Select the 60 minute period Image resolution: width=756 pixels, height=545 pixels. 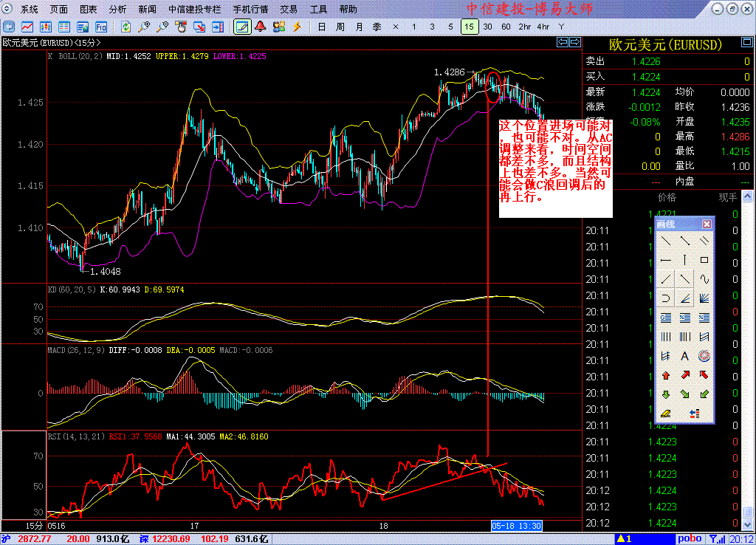point(506,27)
